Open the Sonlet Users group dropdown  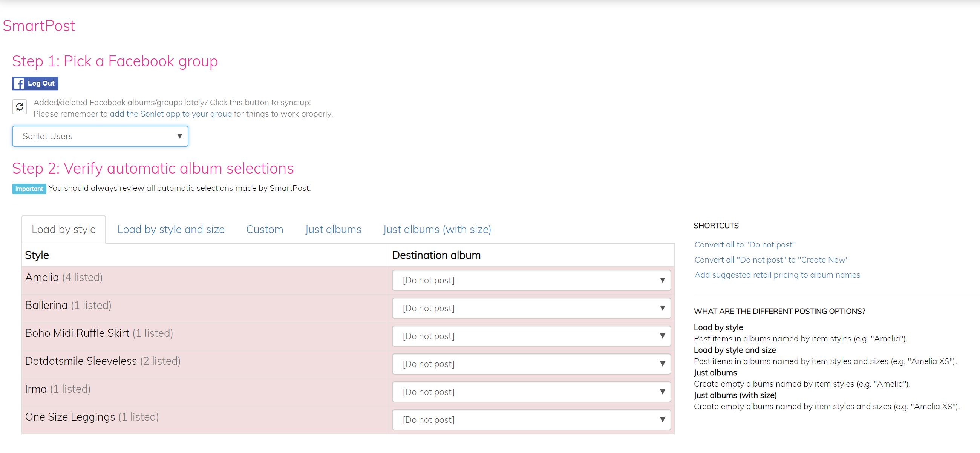(x=100, y=136)
